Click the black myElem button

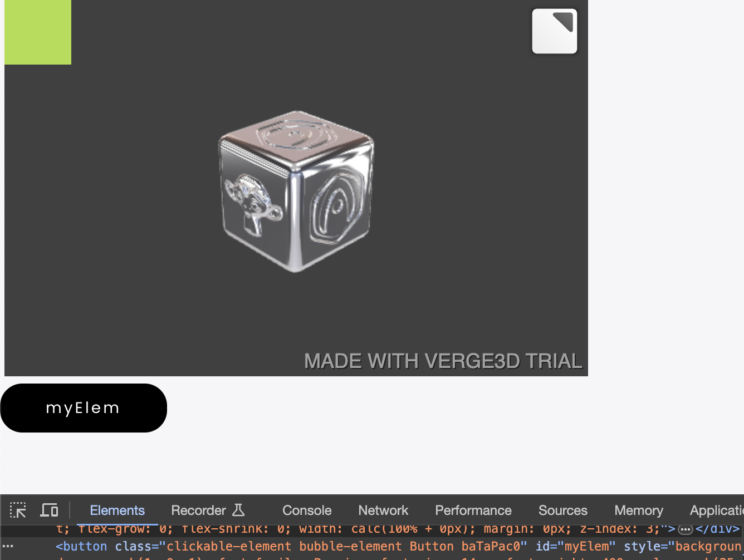[84, 408]
